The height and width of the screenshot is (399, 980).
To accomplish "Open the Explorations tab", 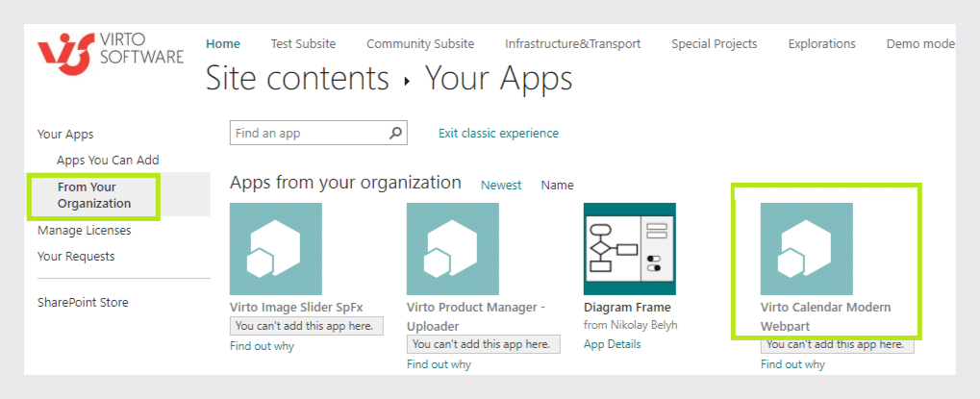I will 822,43.
